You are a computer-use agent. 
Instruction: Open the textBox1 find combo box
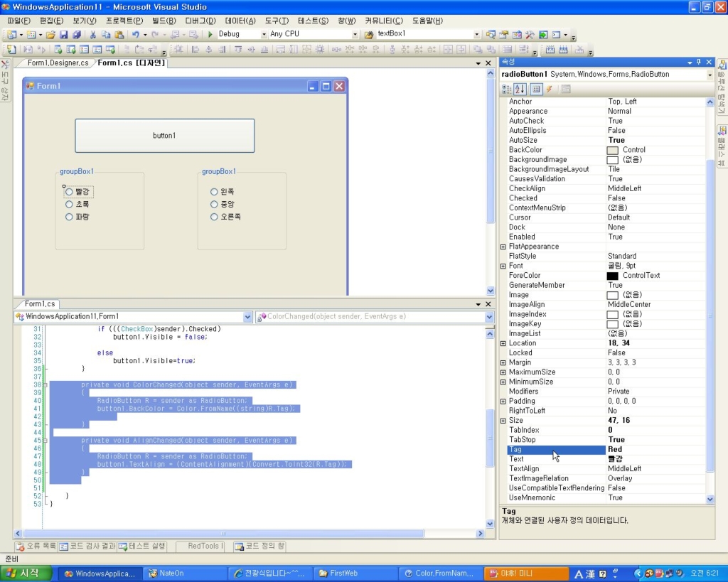click(x=476, y=34)
